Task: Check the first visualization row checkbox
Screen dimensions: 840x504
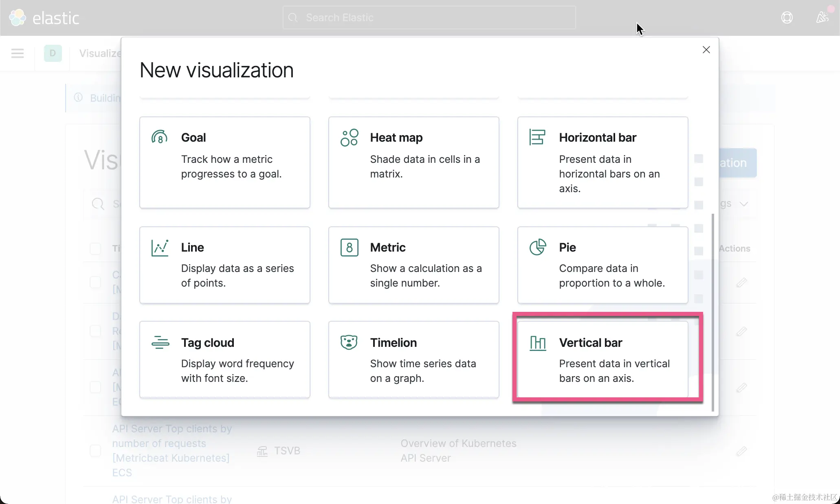Action: 95,282
